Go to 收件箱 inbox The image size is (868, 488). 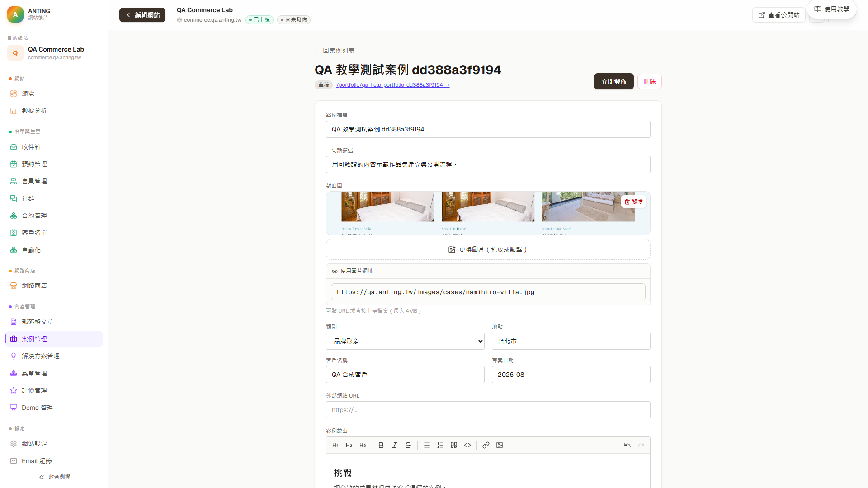54,147
